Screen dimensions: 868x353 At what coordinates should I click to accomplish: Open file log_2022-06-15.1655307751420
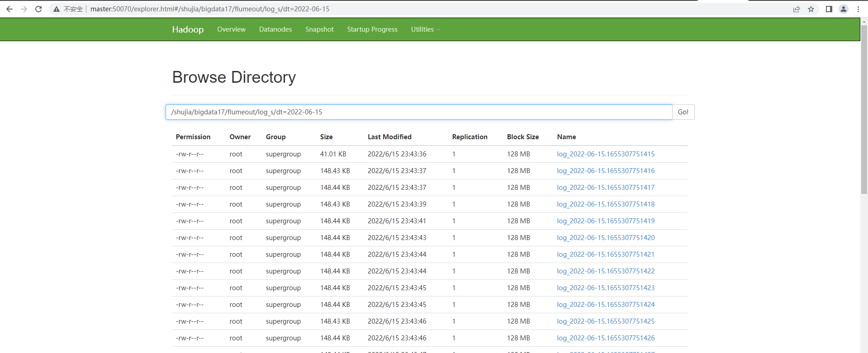(x=606, y=238)
